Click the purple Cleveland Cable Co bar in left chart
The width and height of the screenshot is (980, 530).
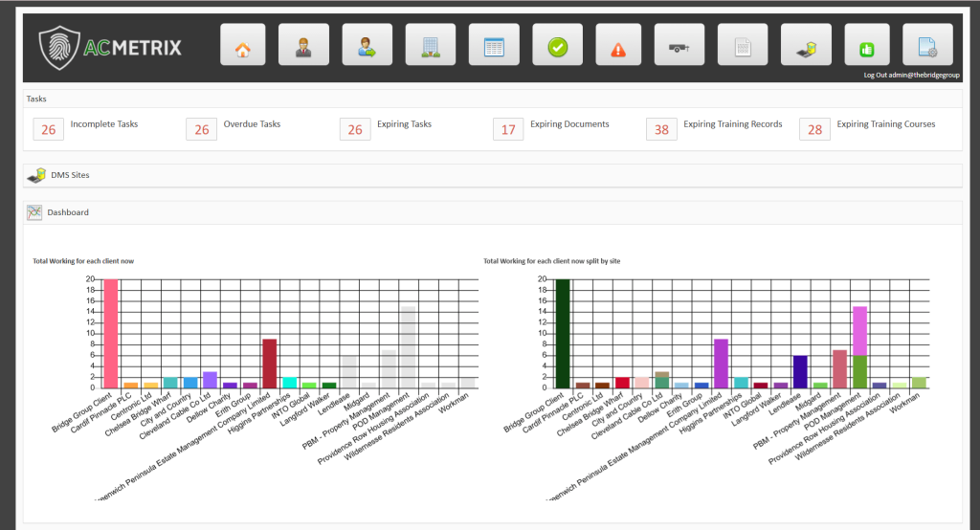click(210, 380)
